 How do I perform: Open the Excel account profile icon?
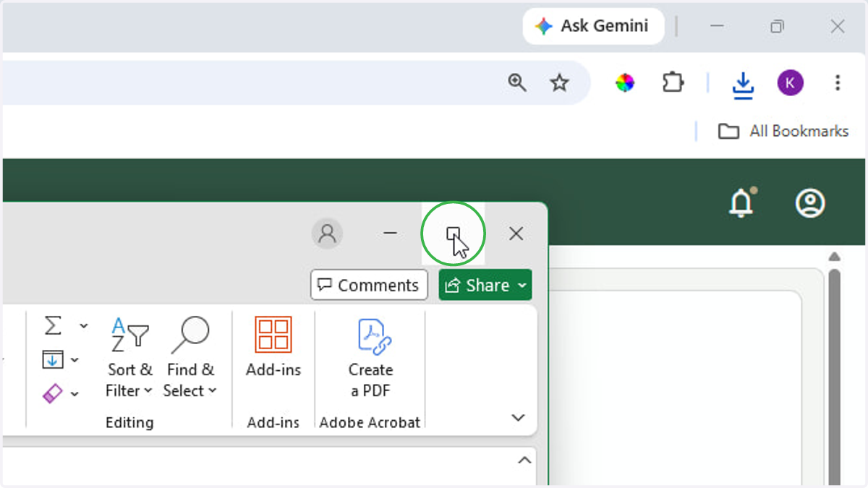(327, 234)
